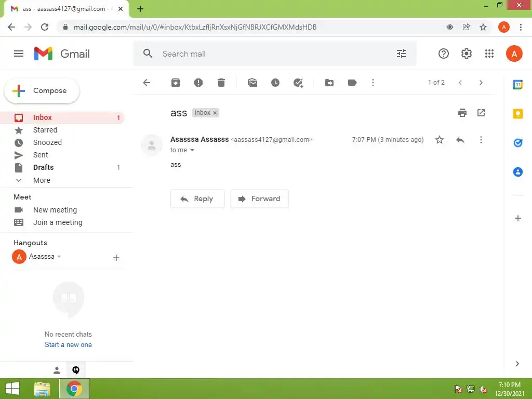
Task: Hide the side panel with bottom chevron
Action: coord(517,364)
